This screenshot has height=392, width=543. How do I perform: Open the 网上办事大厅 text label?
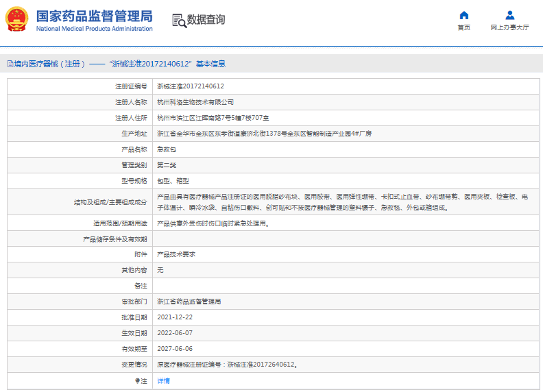pyautogui.click(x=509, y=28)
